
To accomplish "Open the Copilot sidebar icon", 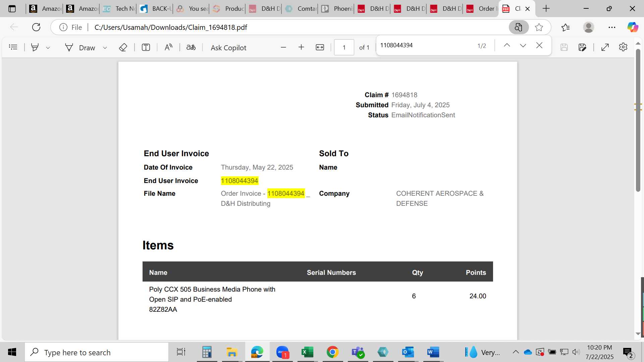I will tap(633, 27).
